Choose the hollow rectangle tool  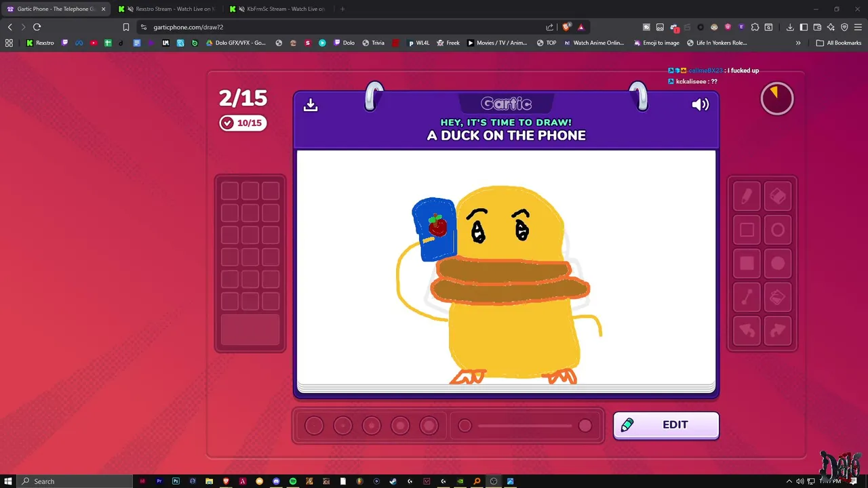tap(747, 230)
